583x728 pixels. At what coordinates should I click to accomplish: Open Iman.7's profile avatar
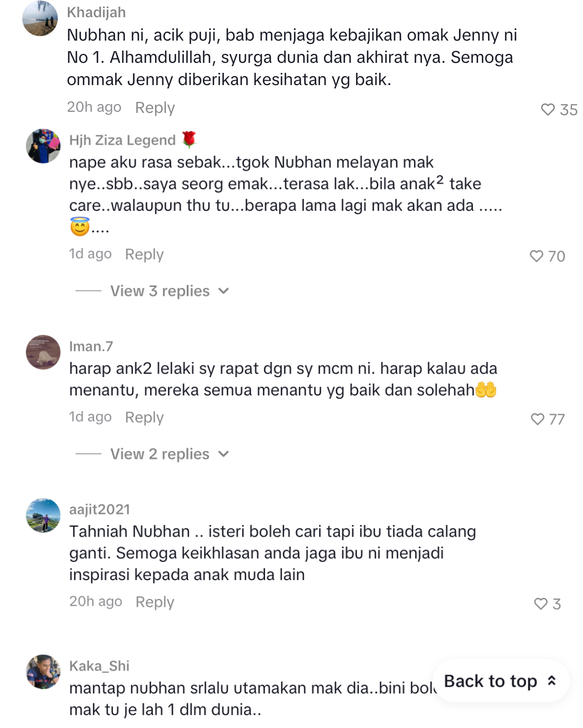(x=43, y=352)
